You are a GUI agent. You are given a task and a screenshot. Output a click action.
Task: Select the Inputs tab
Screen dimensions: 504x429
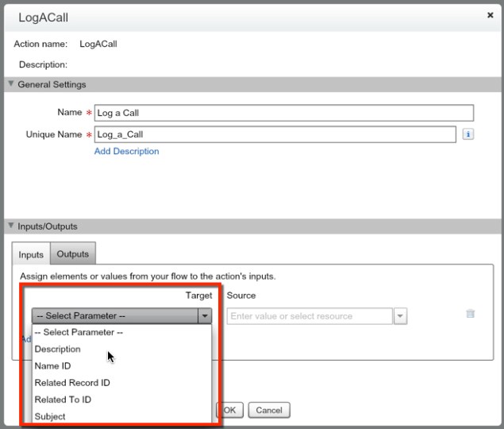pyautogui.click(x=31, y=255)
